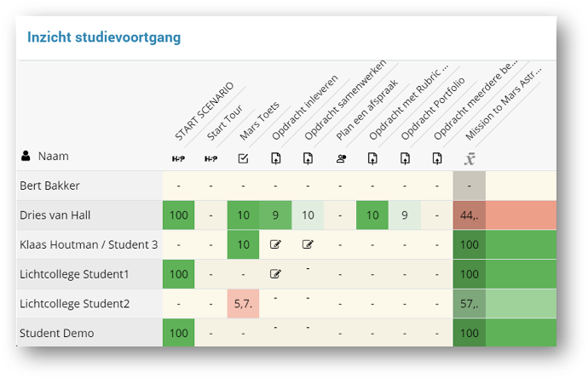588x378 pixels.
Task: Click Student Demo's 100 START SCENARIO score
Action: [x=178, y=333]
